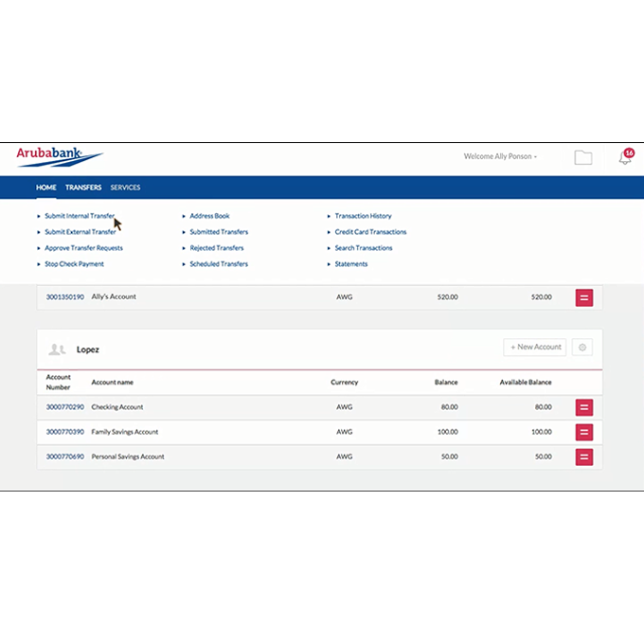Open red menu button for Personal Savings Account
The width and height of the screenshot is (644, 644).
[584, 456]
